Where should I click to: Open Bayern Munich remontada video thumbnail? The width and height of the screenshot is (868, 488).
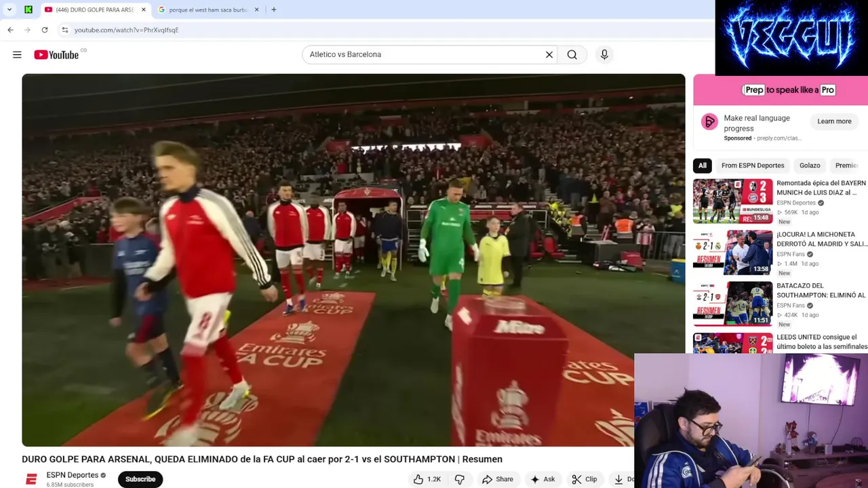732,201
